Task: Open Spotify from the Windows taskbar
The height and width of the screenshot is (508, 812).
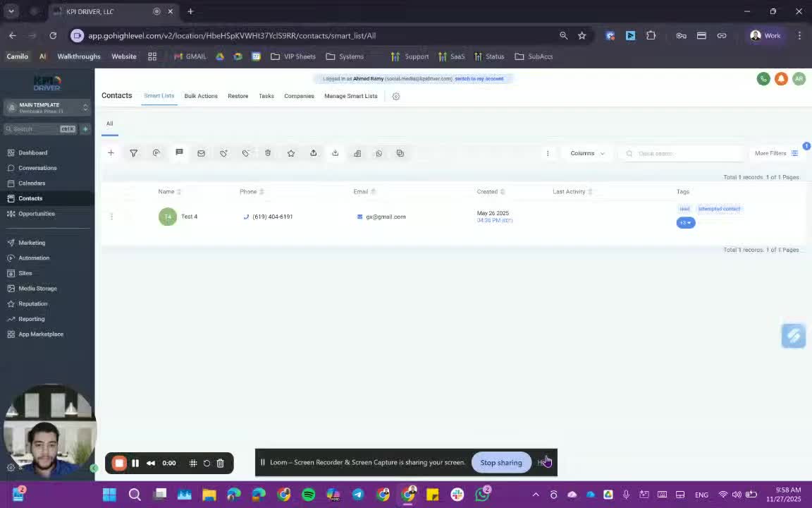Action: [x=308, y=495]
